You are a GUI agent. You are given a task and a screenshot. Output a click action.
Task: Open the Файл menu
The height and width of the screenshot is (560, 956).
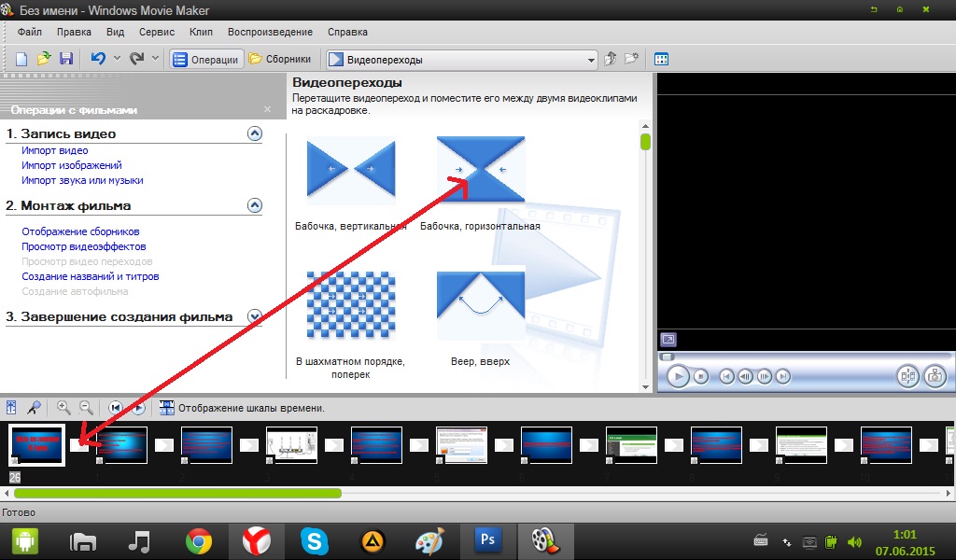[29, 32]
